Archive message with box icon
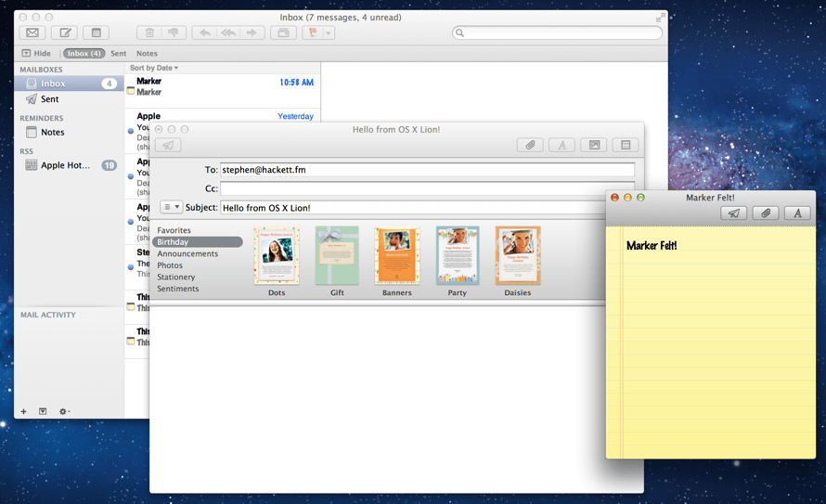 coord(283,32)
